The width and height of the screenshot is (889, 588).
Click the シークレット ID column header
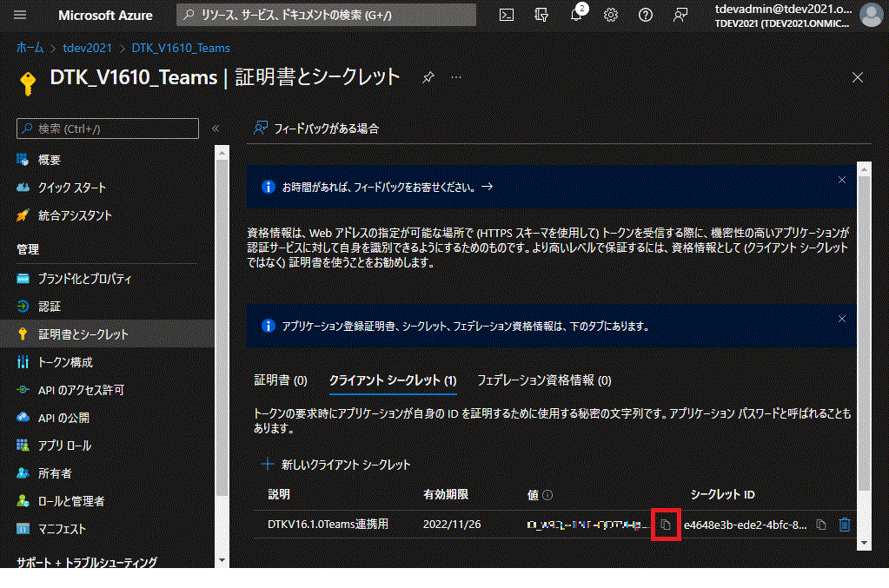[x=722, y=494]
